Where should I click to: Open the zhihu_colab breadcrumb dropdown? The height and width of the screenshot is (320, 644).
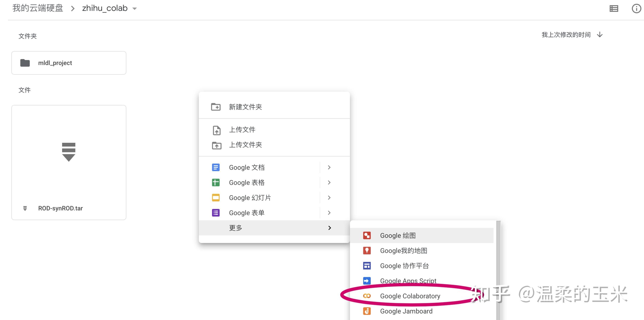pos(134,8)
